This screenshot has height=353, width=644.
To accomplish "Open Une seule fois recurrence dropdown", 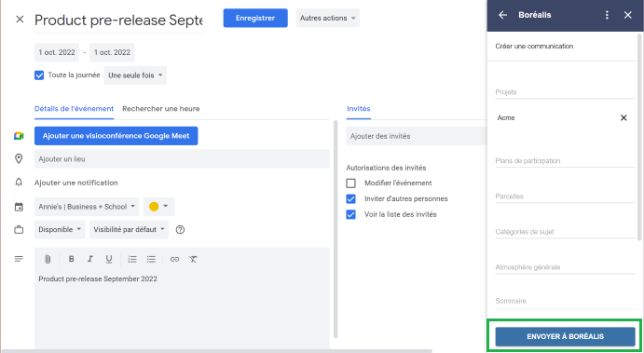I will tap(135, 75).
